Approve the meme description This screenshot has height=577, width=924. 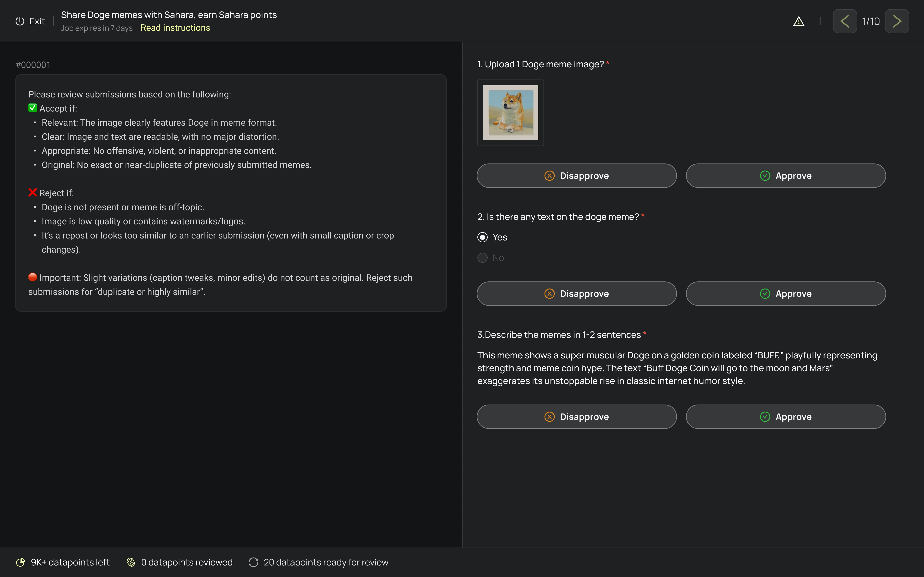pyautogui.click(x=785, y=417)
